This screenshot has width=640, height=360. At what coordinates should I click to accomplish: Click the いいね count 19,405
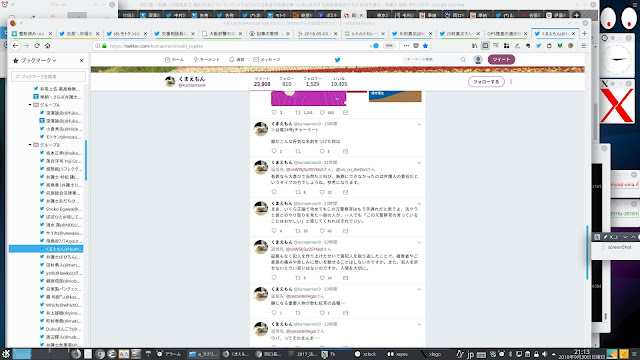click(339, 84)
